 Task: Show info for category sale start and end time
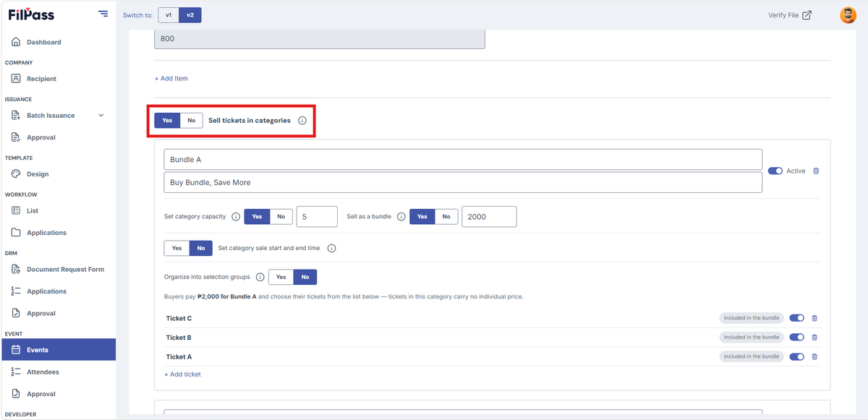pyautogui.click(x=332, y=248)
